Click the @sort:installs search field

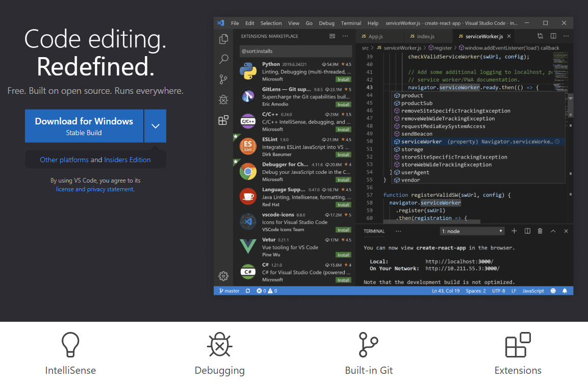coord(295,51)
